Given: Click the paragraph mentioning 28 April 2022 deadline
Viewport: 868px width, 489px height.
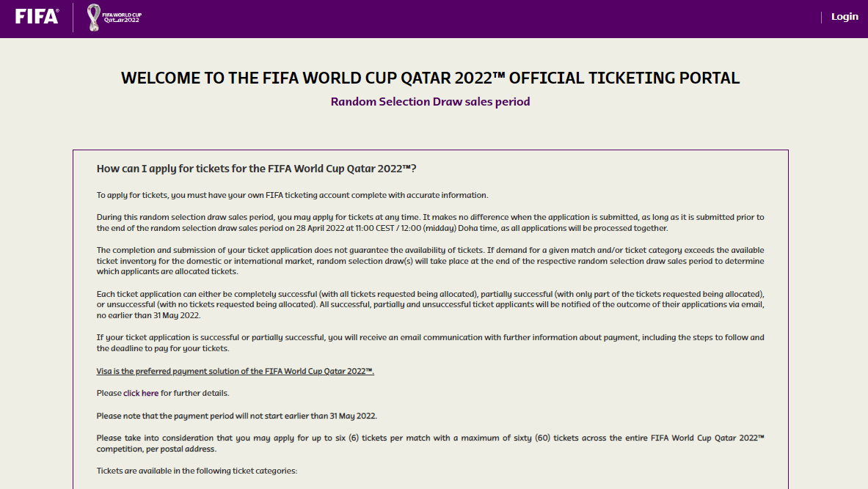Looking at the screenshot, I should pyautogui.click(x=430, y=222).
